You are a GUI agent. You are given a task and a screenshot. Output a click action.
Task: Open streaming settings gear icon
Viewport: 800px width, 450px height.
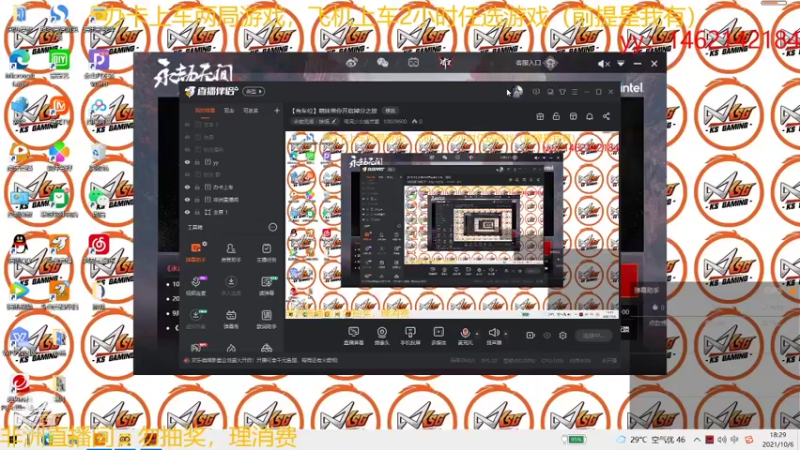(563, 335)
